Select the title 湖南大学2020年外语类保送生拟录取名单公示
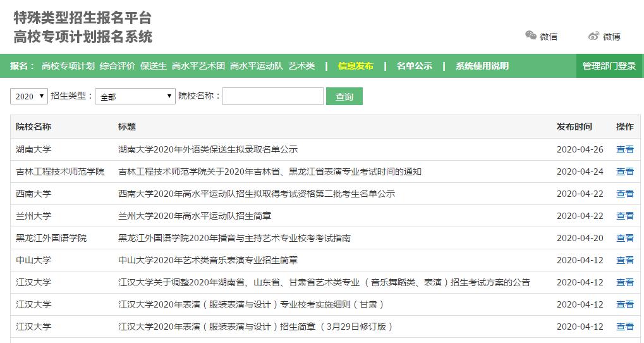The height and width of the screenshot is (343, 644). tap(208, 149)
